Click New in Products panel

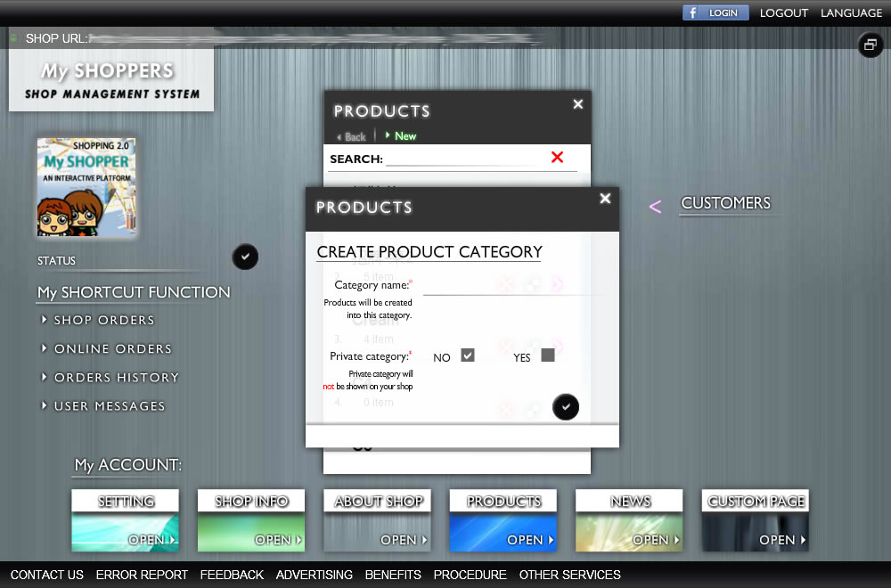pyautogui.click(x=401, y=136)
